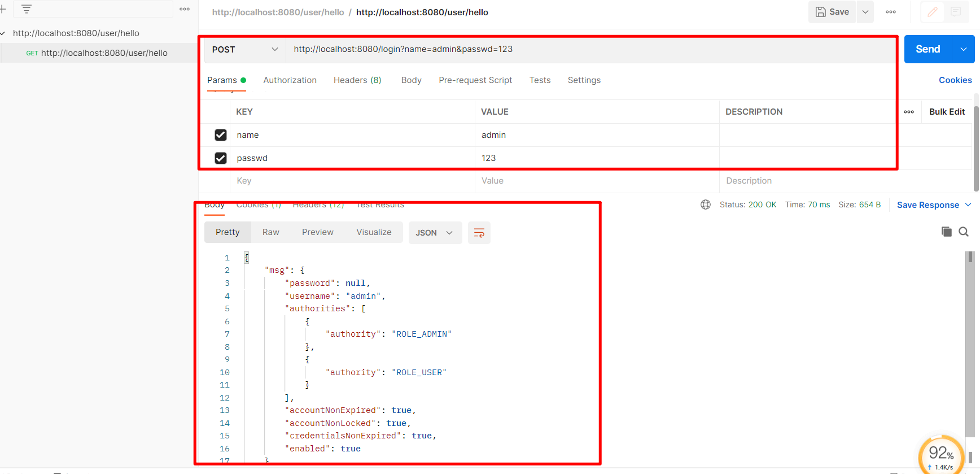Open the Pre-request Script tab

click(475, 80)
